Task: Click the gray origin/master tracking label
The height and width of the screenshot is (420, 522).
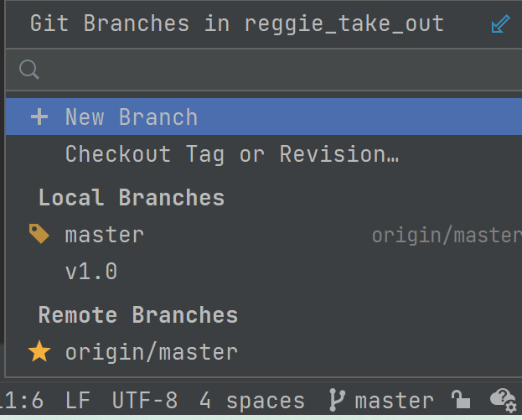Action: click(x=446, y=236)
